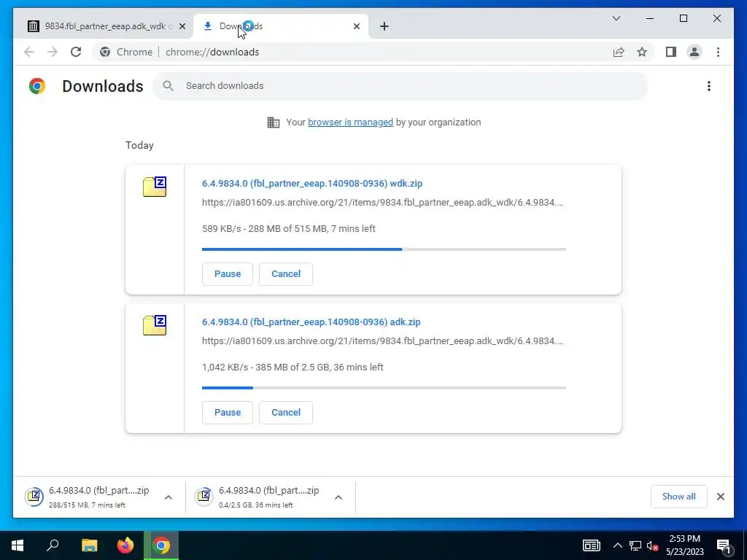The width and height of the screenshot is (747, 560).
Task: Open the tab search chevron
Action: pyautogui.click(x=616, y=18)
